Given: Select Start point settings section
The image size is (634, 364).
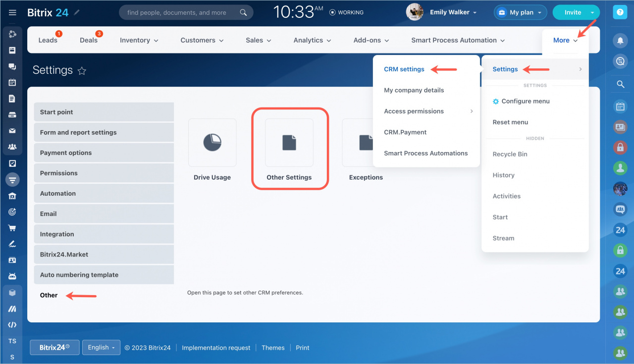Looking at the screenshot, I should (104, 112).
